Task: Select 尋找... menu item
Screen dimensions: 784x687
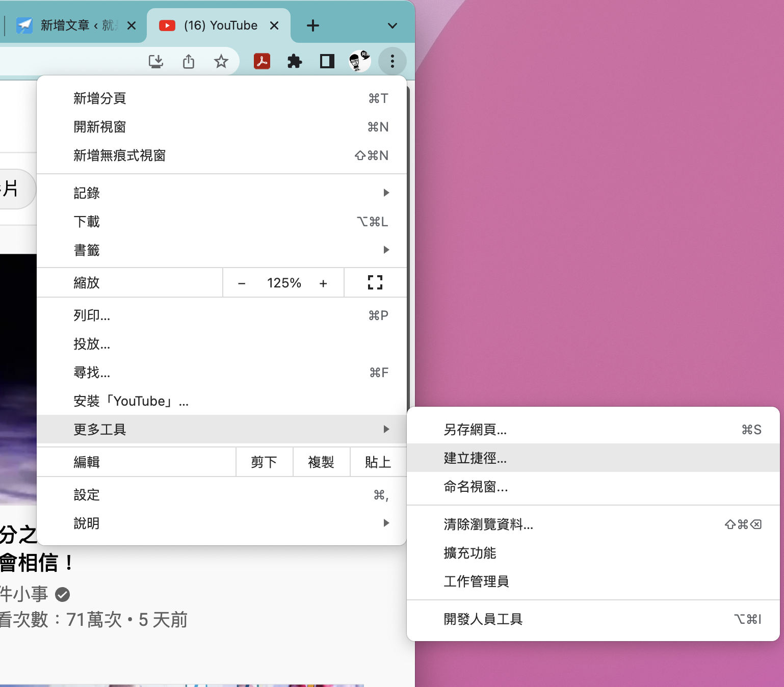Action: [x=222, y=373]
